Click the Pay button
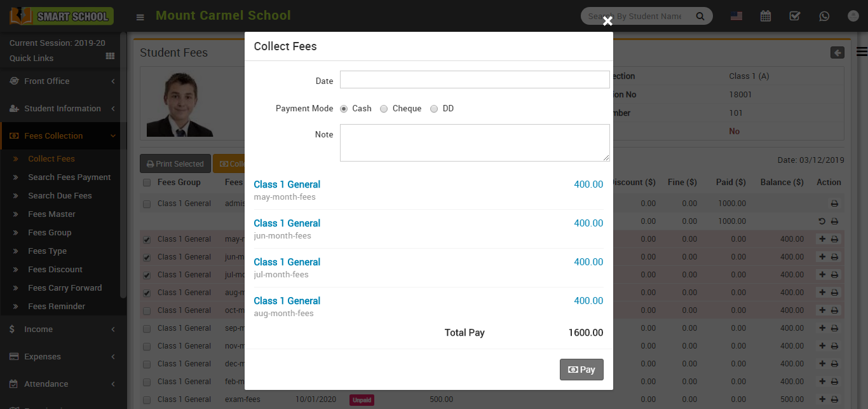The image size is (868, 409). 581,370
